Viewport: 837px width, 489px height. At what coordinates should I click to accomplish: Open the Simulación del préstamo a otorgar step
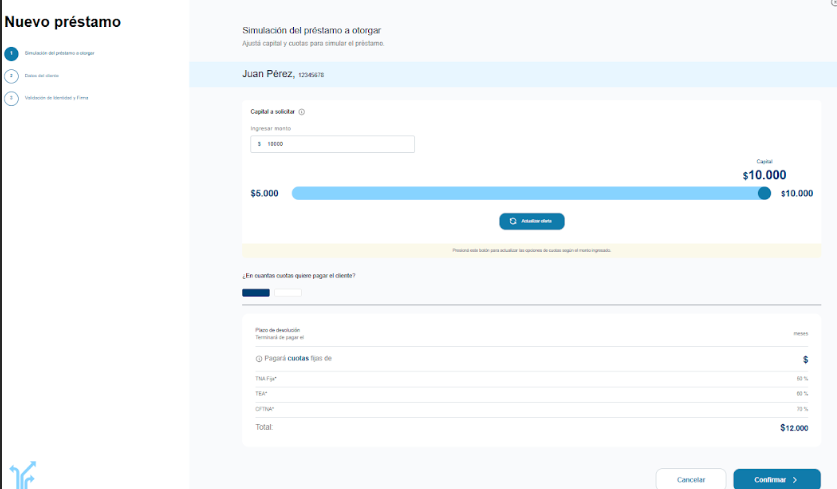click(59, 53)
